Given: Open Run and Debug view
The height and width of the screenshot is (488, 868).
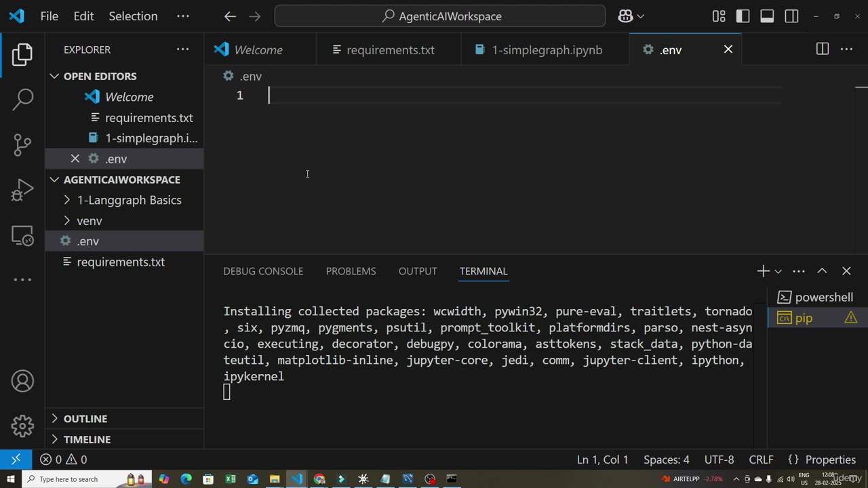Looking at the screenshot, I should point(22,190).
